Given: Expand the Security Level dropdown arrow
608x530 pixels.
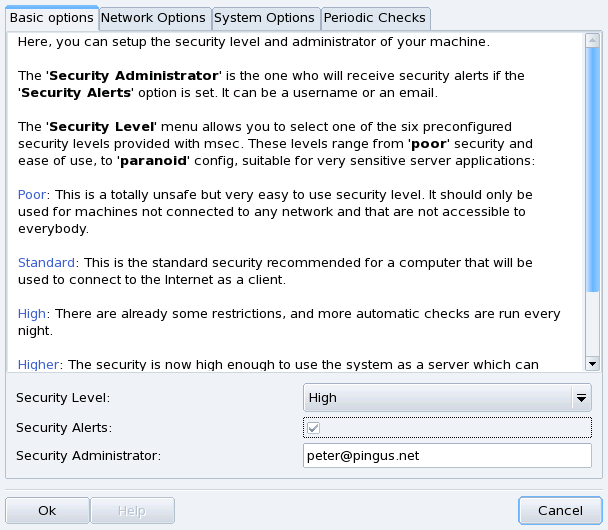Looking at the screenshot, I should tap(580, 398).
